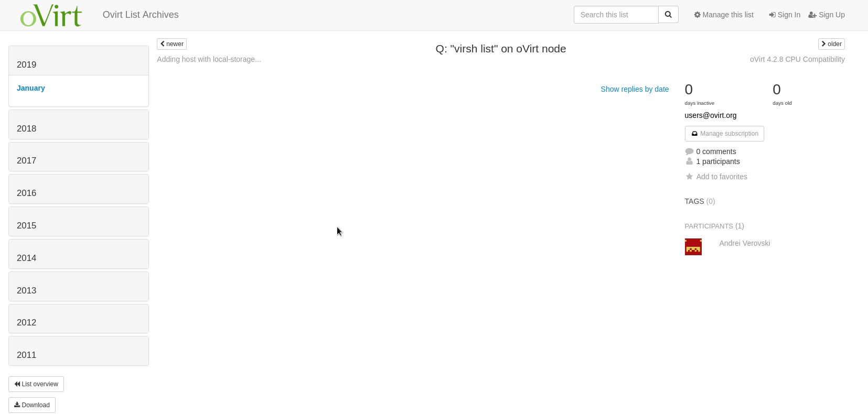Click the oVirt logo
This screenshot has width=868, height=414.
(51, 15)
